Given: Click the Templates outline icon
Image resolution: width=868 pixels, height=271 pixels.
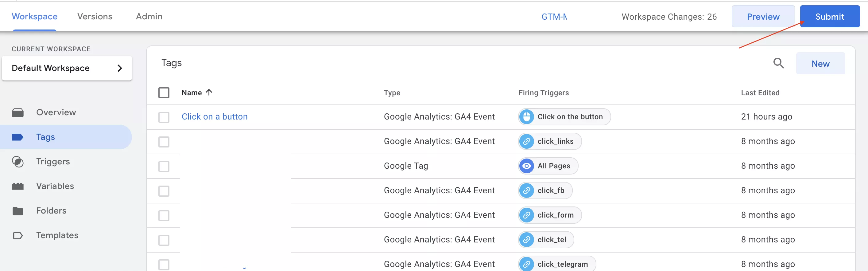Looking at the screenshot, I should (x=17, y=236).
